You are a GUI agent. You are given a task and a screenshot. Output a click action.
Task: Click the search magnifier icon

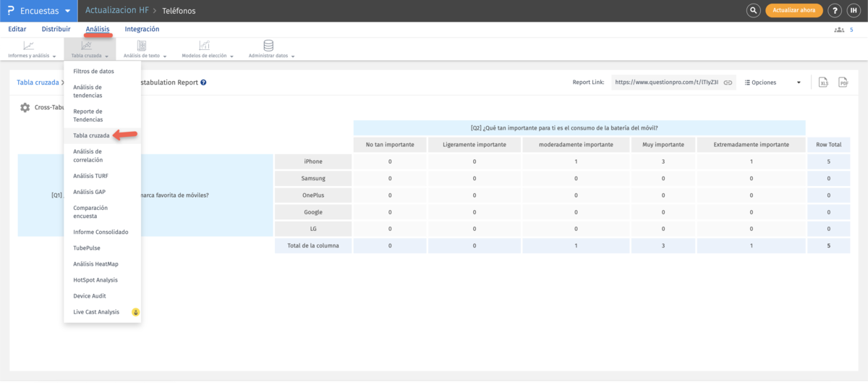[x=753, y=11]
